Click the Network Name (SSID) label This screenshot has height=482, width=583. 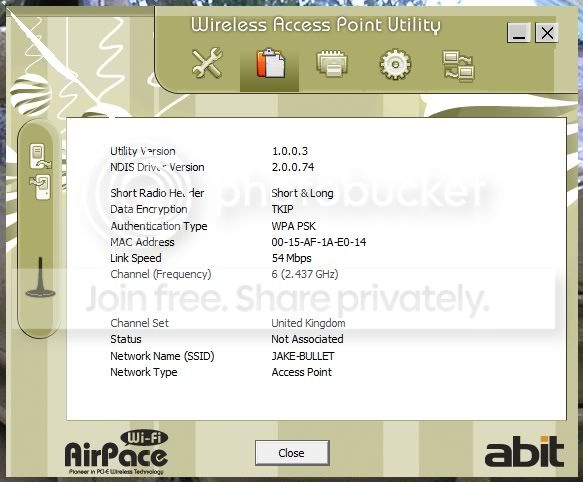tap(162, 356)
